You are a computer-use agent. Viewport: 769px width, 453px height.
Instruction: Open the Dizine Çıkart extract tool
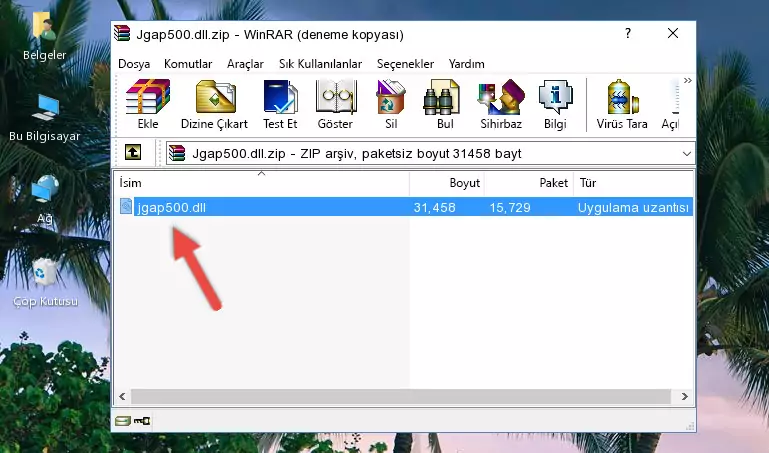coord(214,104)
